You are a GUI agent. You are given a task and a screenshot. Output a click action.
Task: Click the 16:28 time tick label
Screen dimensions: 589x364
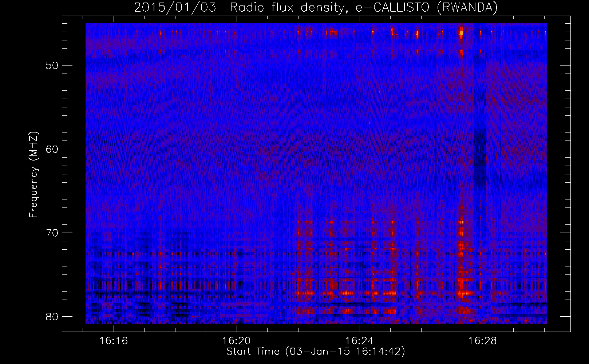pos(482,341)
